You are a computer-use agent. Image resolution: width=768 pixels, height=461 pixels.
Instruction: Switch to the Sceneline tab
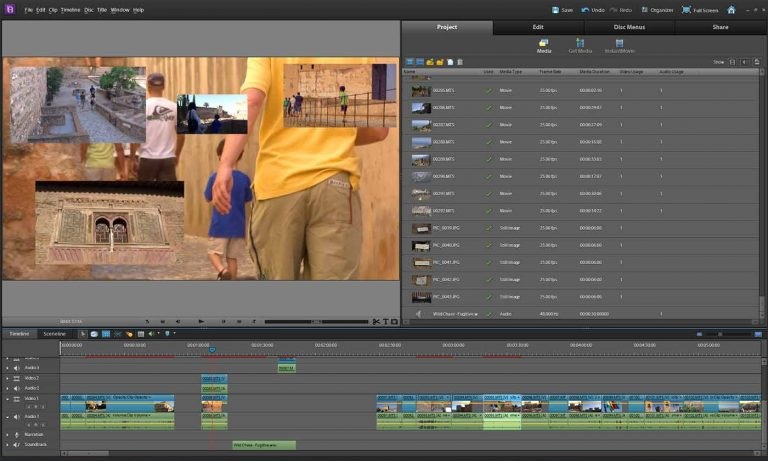(x=54, y=333)
